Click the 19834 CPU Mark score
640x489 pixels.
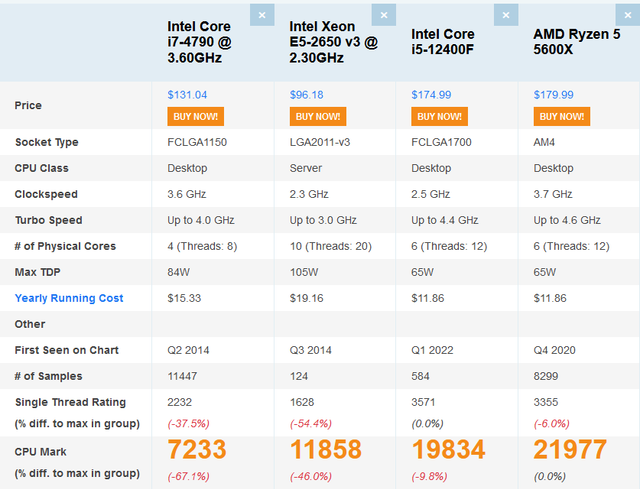tap(448, 449)
